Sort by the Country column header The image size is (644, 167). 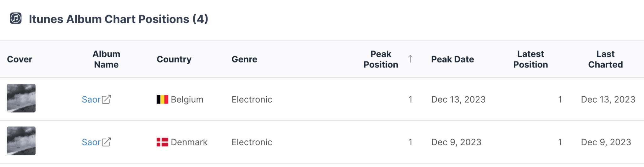pos(174,59)
